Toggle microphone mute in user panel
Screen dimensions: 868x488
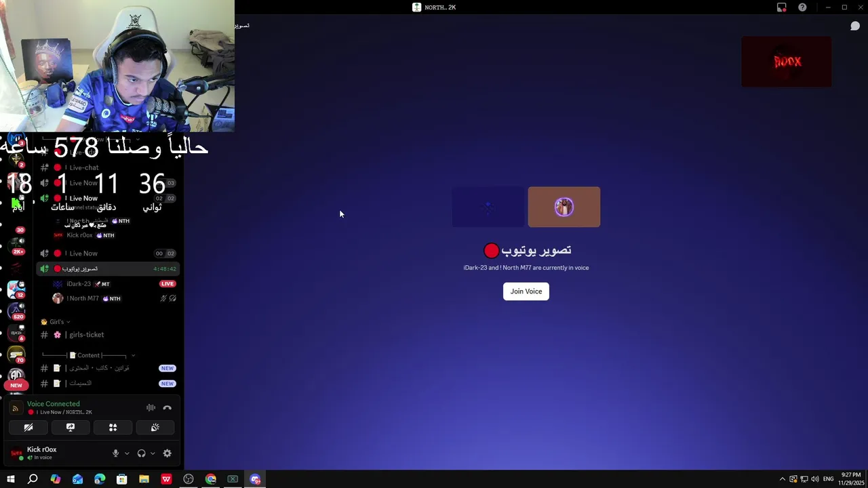pos(115,453)
